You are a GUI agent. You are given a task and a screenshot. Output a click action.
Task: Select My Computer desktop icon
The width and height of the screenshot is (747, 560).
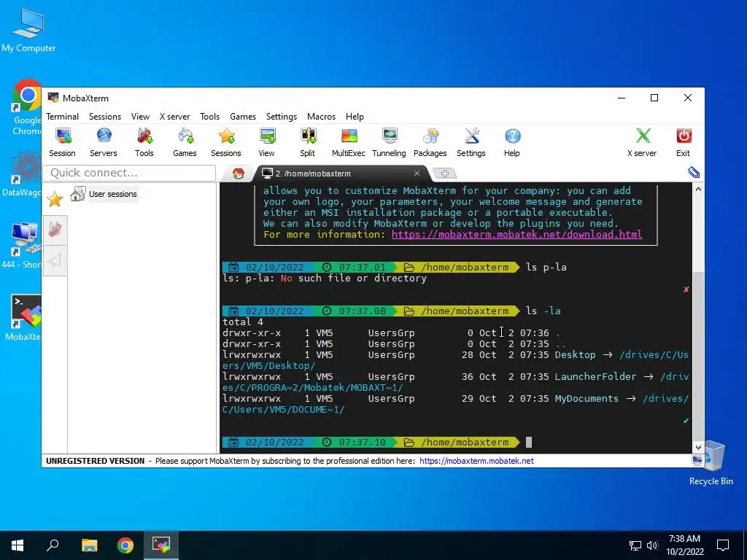(x=28, y=31)
